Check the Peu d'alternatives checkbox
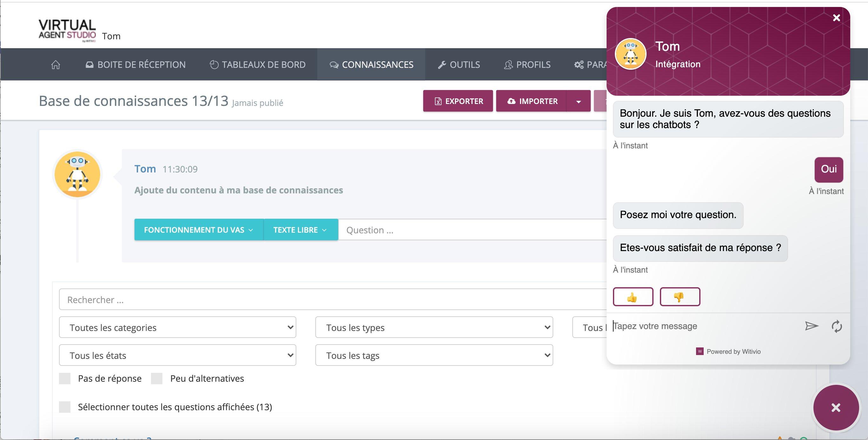This screenshot has height=440, width=868. [157, 379]
